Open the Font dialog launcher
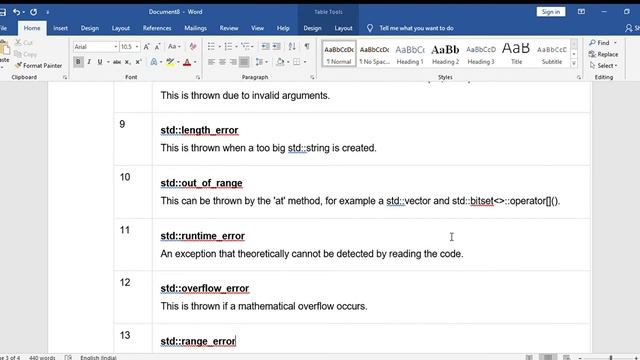640x360 pixels. click(x=198, y=77)
